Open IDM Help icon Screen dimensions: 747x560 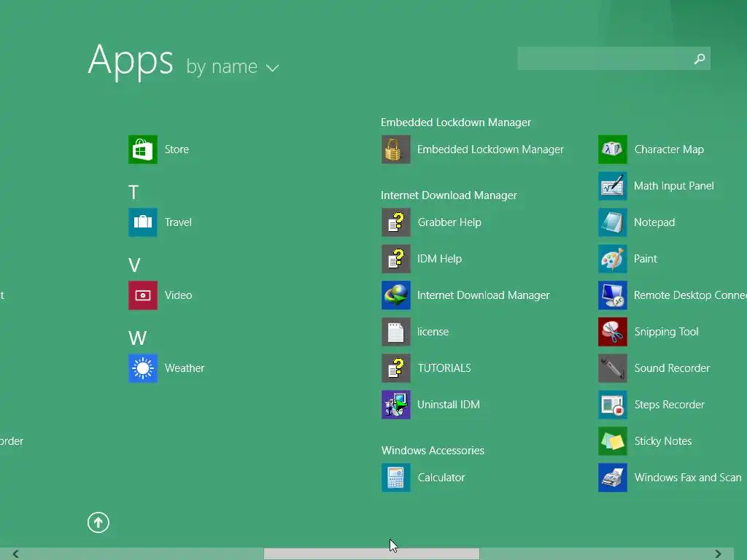point(396,259)
